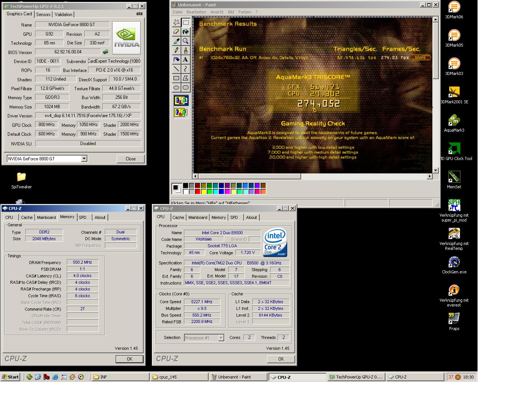
Task: Open the Ansicht menu in Paint
Action: (x=217, y=12)
